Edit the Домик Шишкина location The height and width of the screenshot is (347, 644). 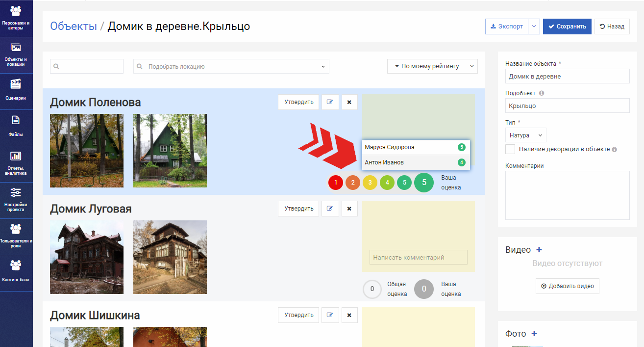click(x=330, y=315)
